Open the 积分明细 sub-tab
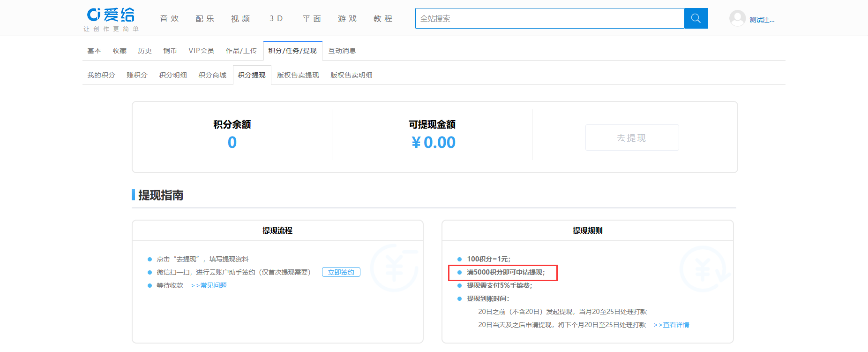This screenshot has height=352, width=868. [x=173, y=75]
